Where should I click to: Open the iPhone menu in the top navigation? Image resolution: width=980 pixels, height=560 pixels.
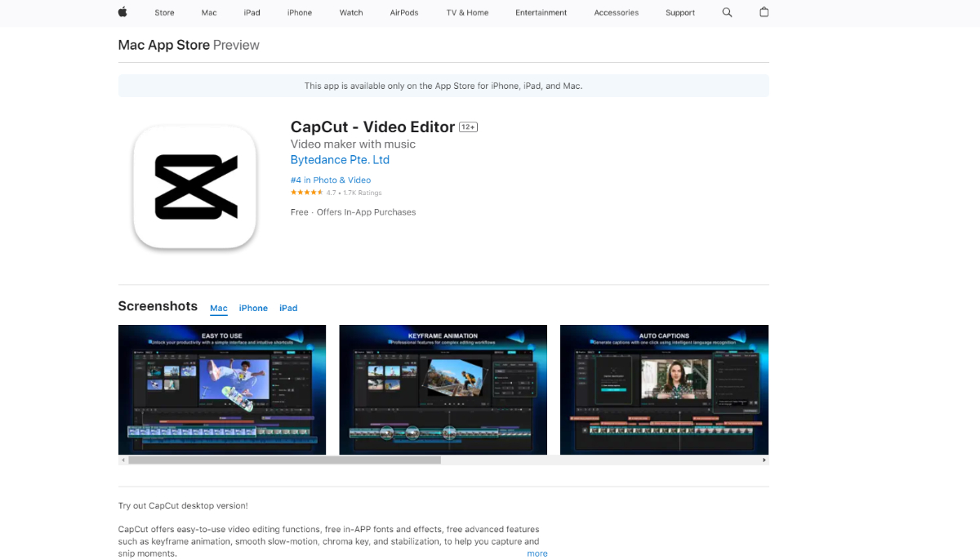coord(300,13)
